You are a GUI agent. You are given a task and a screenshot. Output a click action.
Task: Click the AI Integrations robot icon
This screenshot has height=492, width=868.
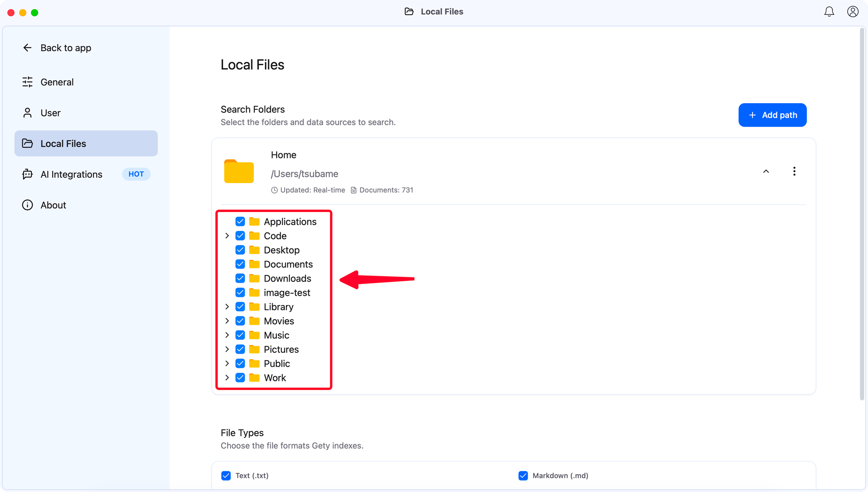(x=27, y=174)
